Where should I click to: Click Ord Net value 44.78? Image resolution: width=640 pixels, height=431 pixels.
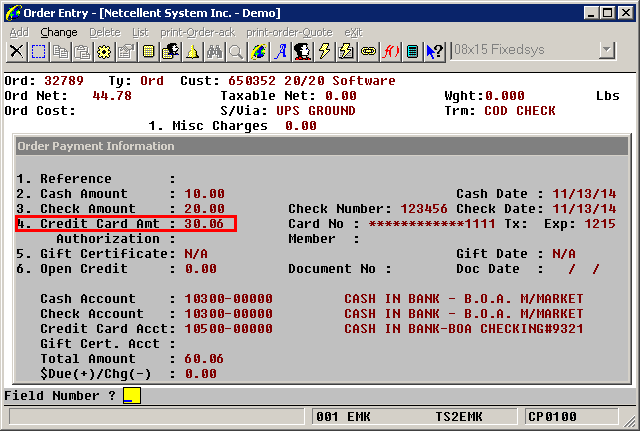coord(112,96)
